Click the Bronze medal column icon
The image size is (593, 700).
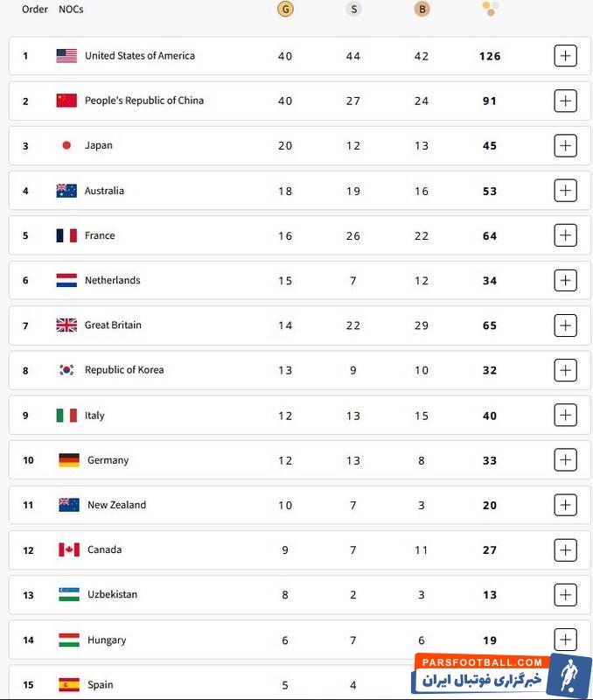pos(422,10)
